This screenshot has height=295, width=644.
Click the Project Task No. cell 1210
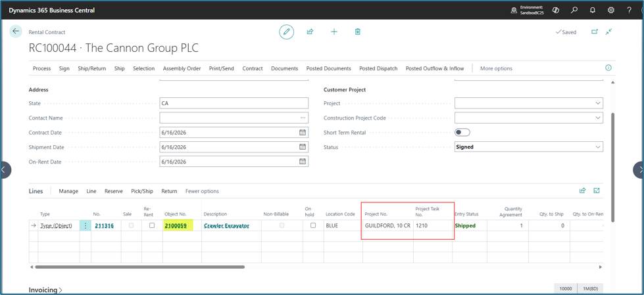click(432, 225)
